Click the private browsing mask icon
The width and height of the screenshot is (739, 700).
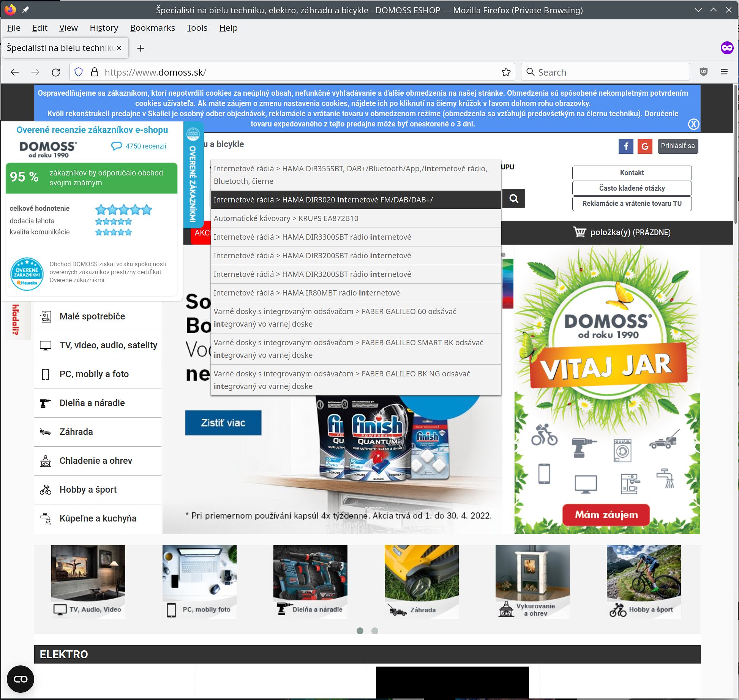727,48
